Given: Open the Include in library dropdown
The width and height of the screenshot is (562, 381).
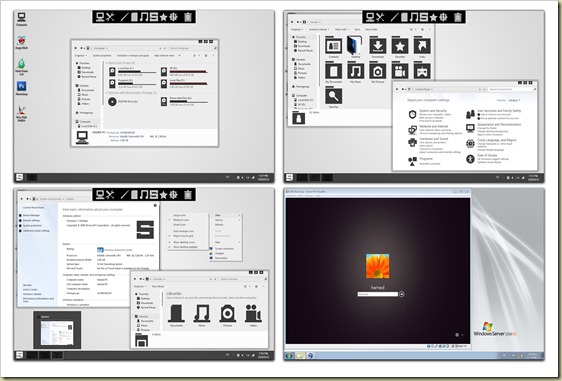Looking at the screenshot, I should pyautogui.click(x=319, y=29).
